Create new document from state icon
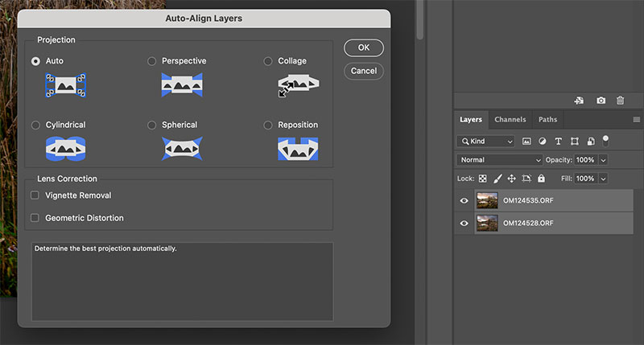This screenshot has height=345, width=644. coord(579,101)
